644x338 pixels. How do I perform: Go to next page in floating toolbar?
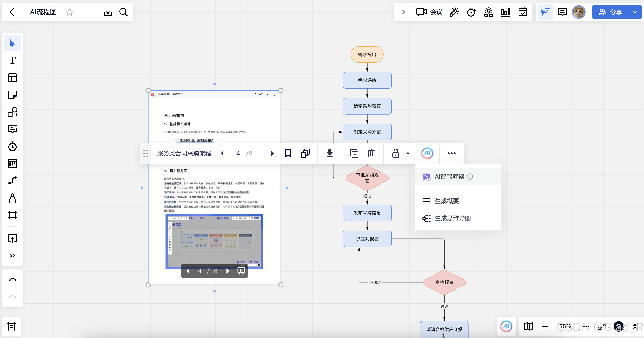coord(272,153)
